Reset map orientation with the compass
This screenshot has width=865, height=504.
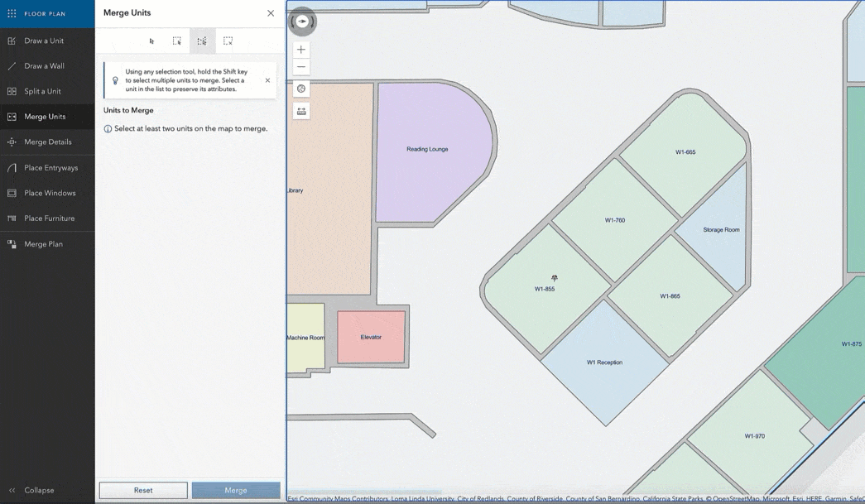[301, 22]
